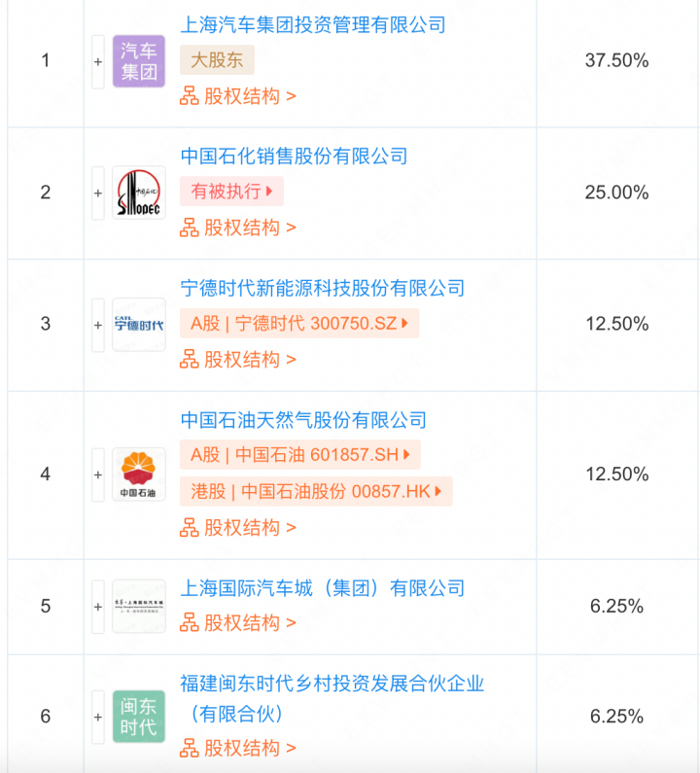Click the green 闽东时代 logo icon
700x773 pixels.
tap(139, 717)
